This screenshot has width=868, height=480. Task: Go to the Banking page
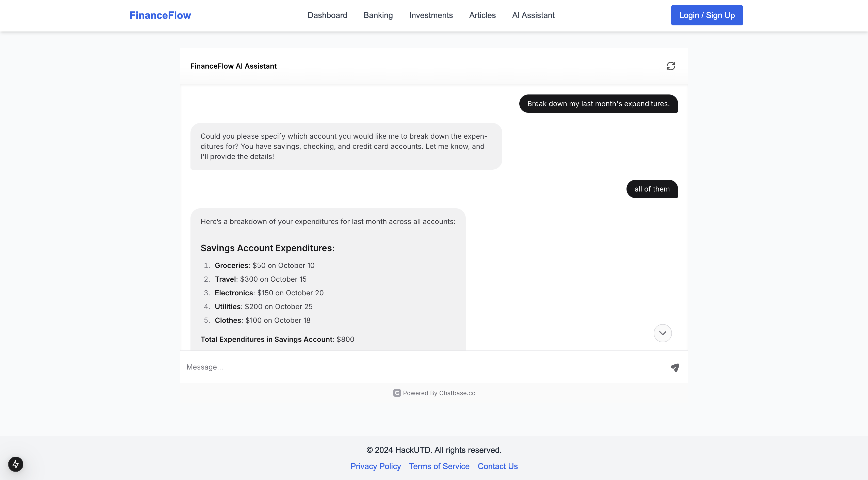pos(378,15)
